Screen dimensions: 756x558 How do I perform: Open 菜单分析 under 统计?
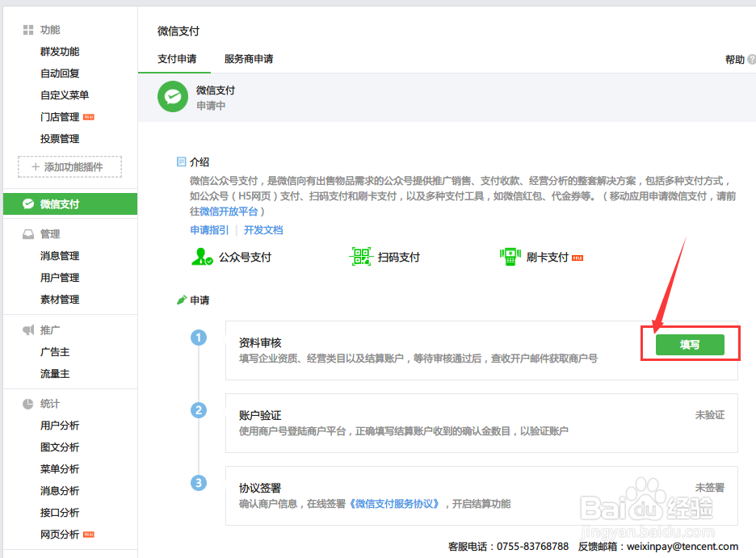[x=60, y=469]
